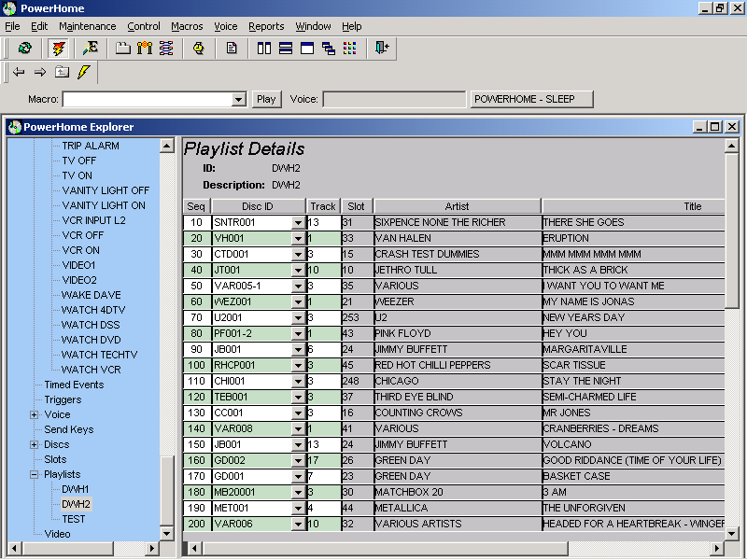Click the Seq cell with value 70
The image size is (747, 560).
point(197,317)
